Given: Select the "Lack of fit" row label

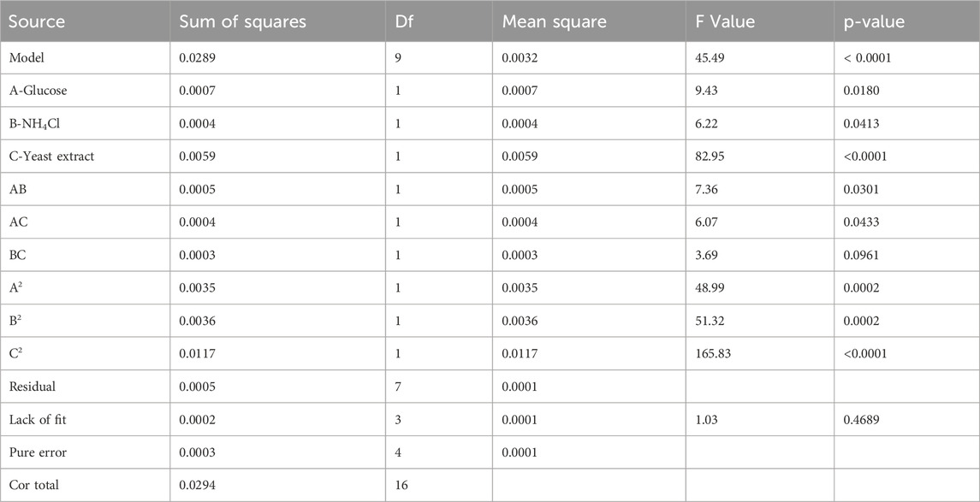Looking at the screenshot, I should pos(37,419).
